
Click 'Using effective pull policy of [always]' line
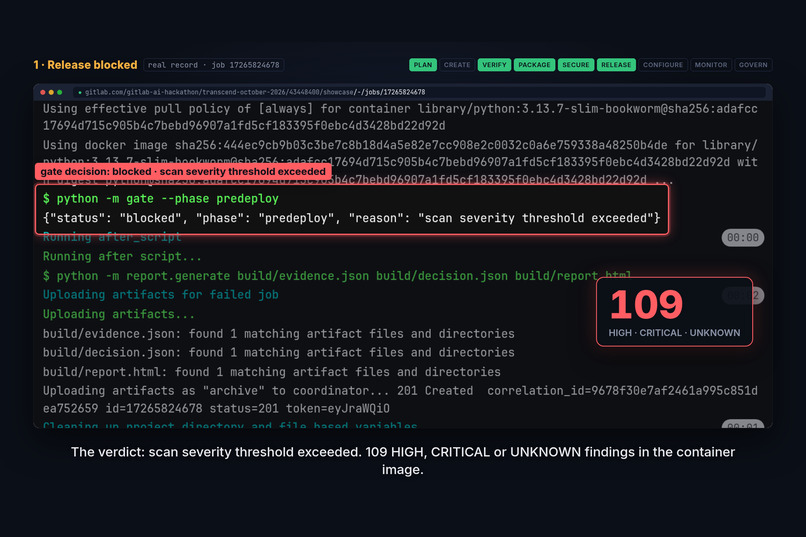400,117
